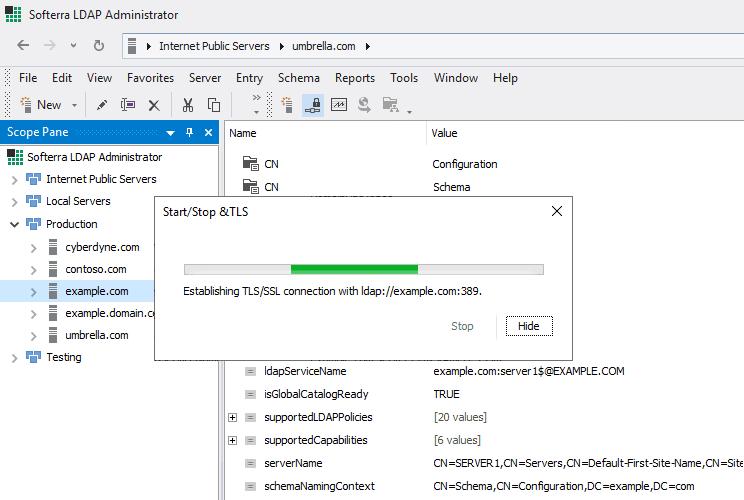Click the Rename toolbar icon
The image size is (744, 500).
tap(128, 105)
